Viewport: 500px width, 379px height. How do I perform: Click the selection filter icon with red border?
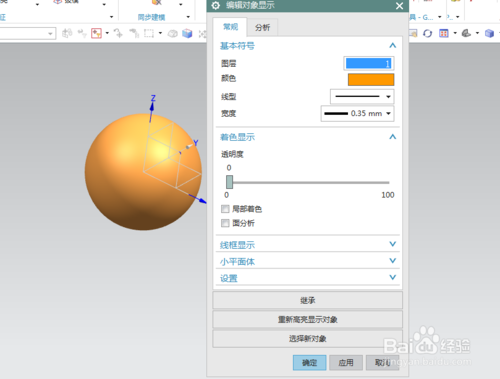96,33
